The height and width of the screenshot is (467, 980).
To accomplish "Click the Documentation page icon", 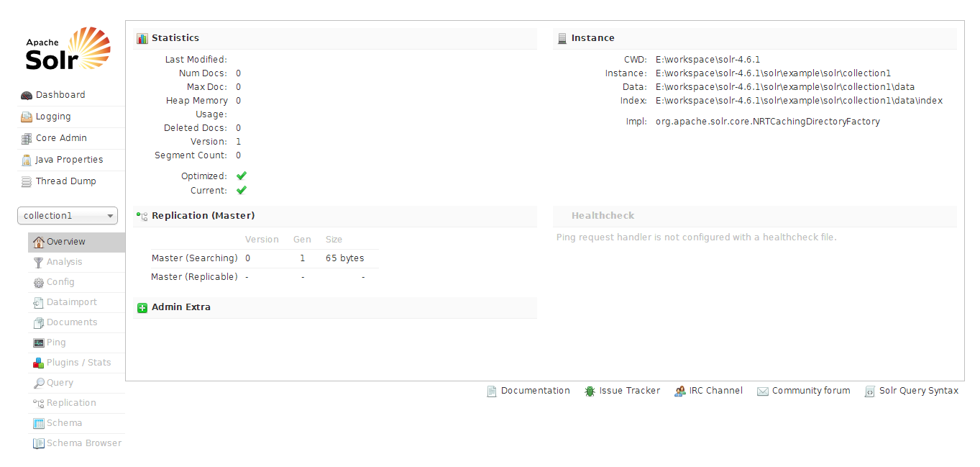I will pos(492,391).
